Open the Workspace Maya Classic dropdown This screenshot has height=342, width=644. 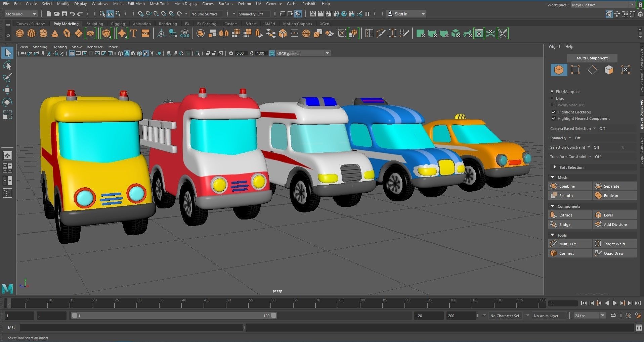click(x=603, y=5)
